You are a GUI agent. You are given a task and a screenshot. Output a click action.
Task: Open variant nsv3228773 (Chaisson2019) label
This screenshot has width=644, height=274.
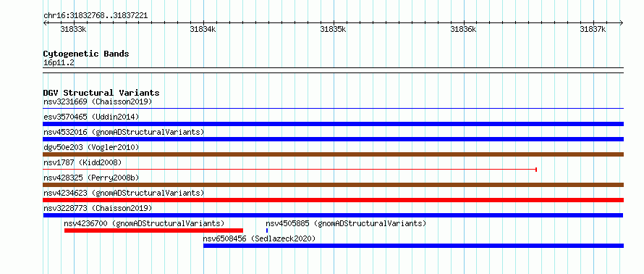coord(98,208)
